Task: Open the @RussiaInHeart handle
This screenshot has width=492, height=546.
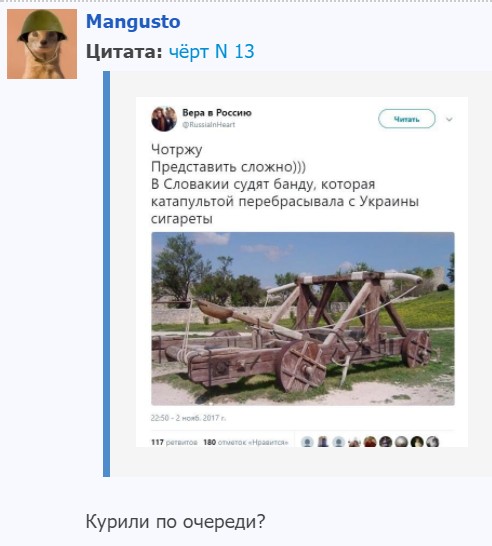Action: point(209,125)
